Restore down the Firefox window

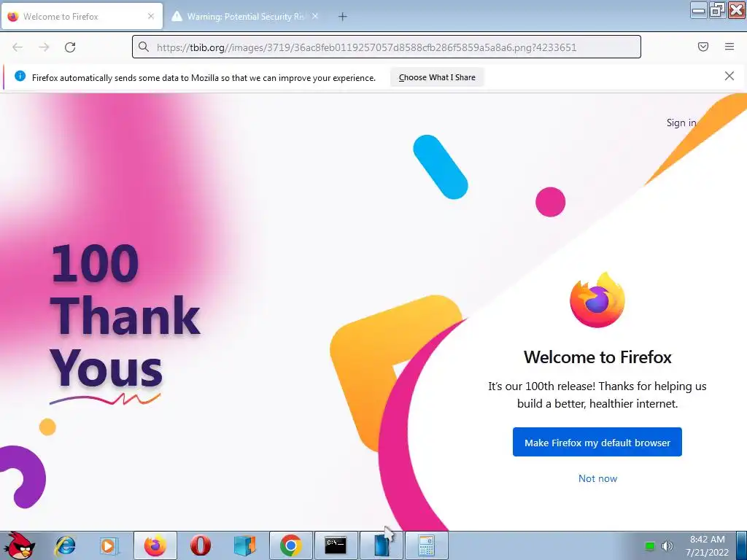pyautogui.click(x=717, y=9)
